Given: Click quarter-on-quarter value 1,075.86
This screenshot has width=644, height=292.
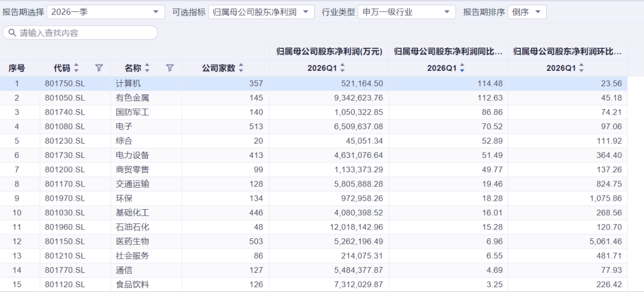Looking at the screenshot, I should coord(606,199).
